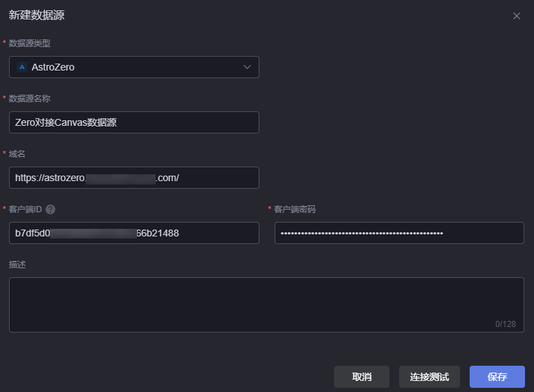Click the chevron arrow in AstroZero selector
The width and height of the screenshot is (534, 392).
[247, 67]
